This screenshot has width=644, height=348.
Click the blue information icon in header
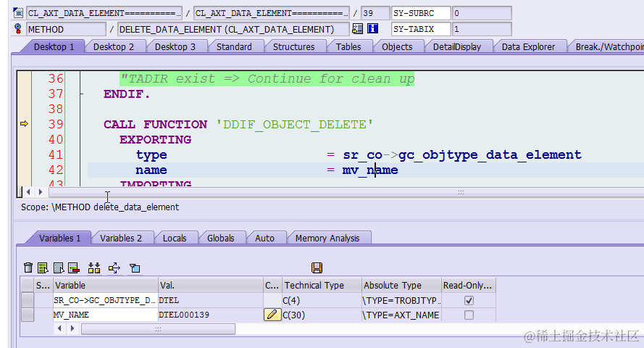[372, 28]
